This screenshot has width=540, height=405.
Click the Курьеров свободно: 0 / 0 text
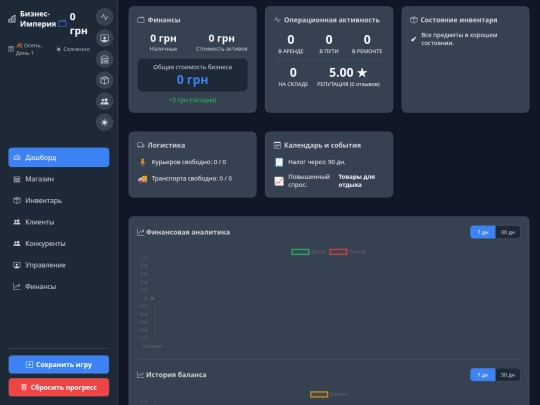(189, 162)
